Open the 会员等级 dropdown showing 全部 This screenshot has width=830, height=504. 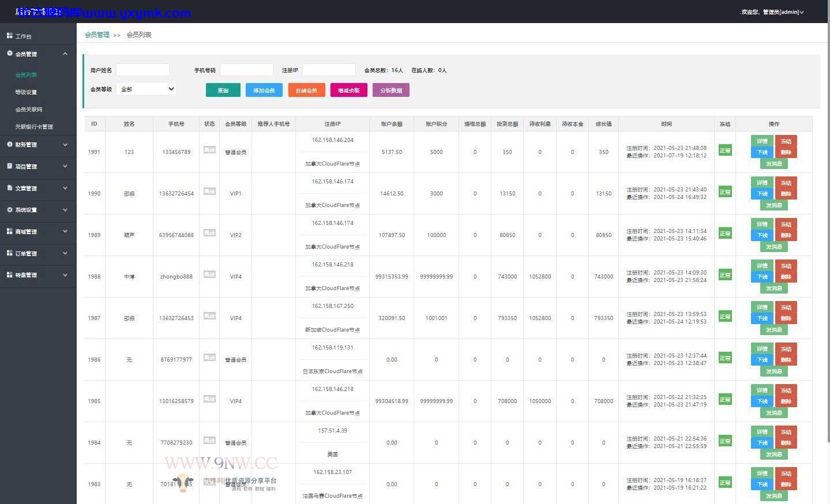147,89
